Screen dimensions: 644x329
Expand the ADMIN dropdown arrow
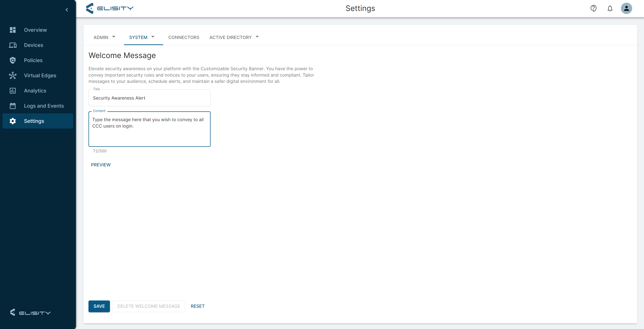coord(114,37)
